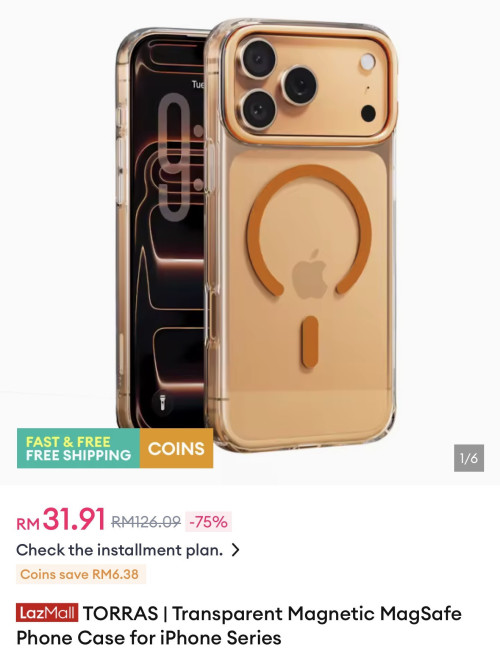
Task: Click the -75% discount tag
Action: click(209, 522)
